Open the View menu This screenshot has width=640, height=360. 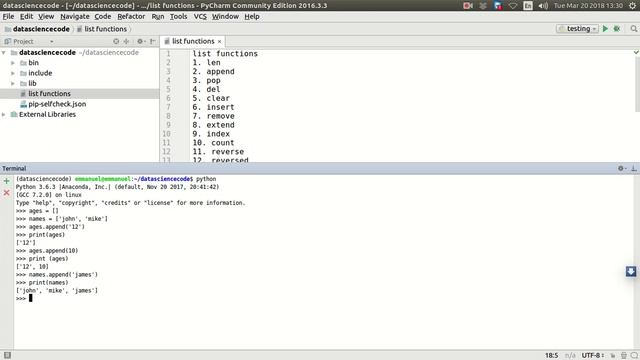46,16
